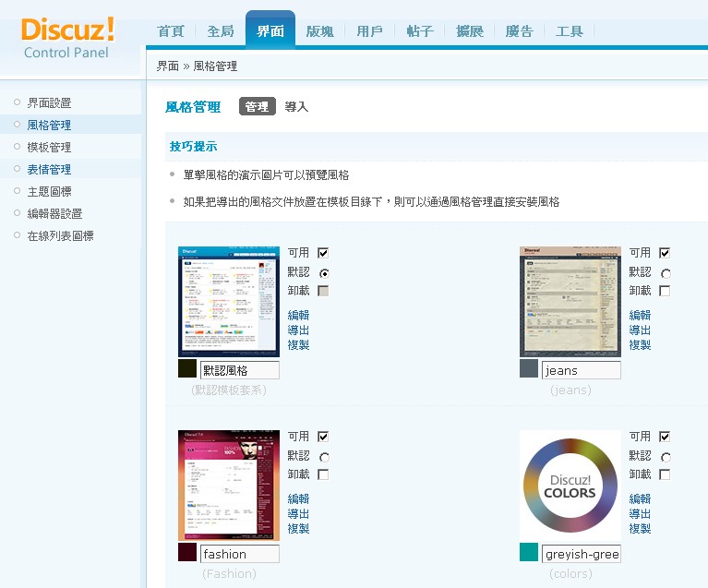Open 界面設置 in the sidebar
Screen dimensions: 708x588
pos(49,102)
